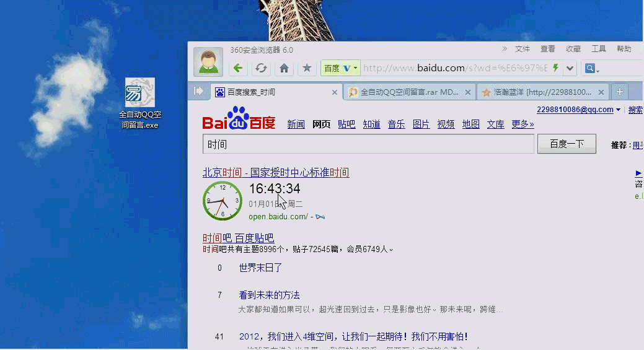Open the 文件 menu

522,49
